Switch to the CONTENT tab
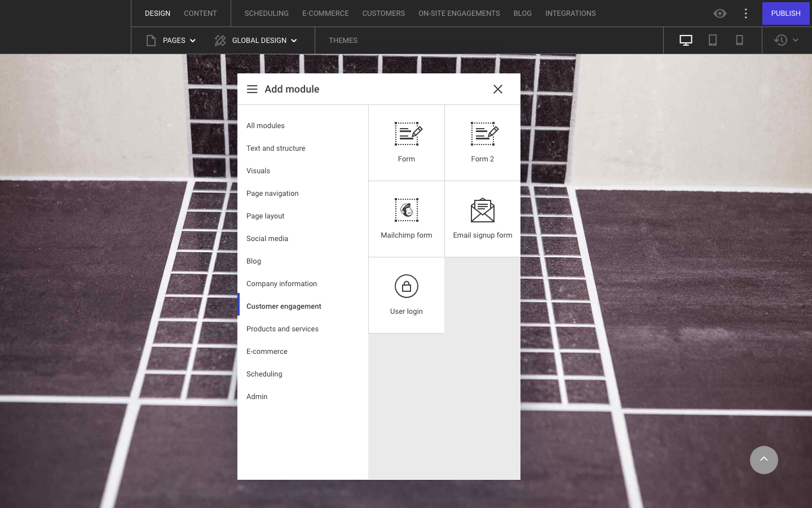 [200, 13]
